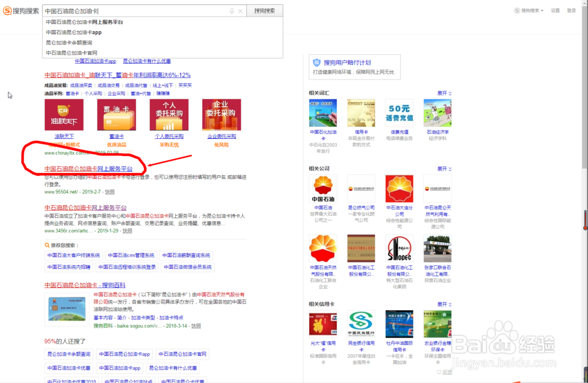Screen dimensions: 588x383
Task: Click the 石油经济学 cartoon image
Action: point(437,113)
